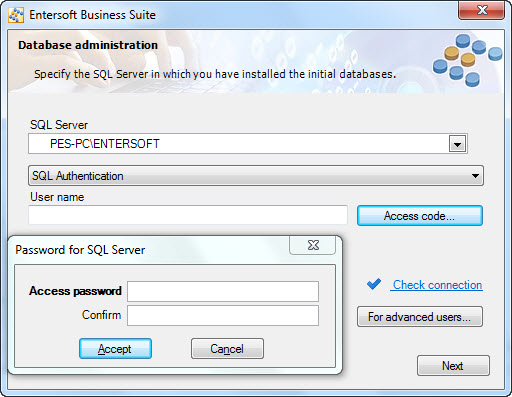Click the Next button
The height and width of the screenshot is (397, 512).
coord(453,366)
